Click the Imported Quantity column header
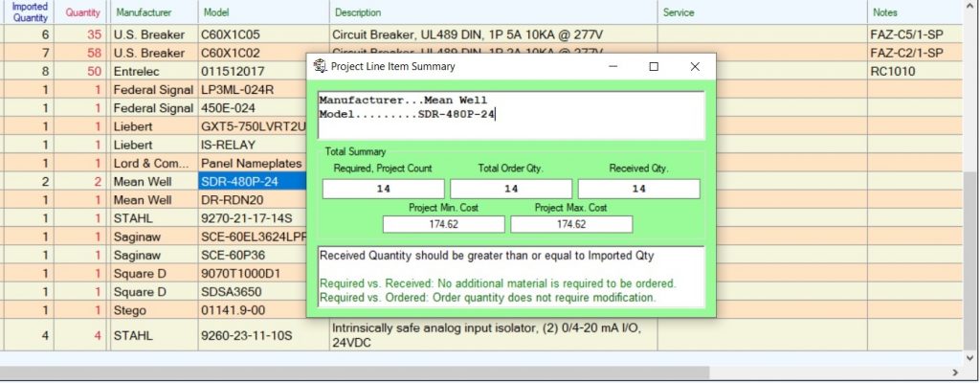Viewport: 980px width, 383px height. coord(30,12)
